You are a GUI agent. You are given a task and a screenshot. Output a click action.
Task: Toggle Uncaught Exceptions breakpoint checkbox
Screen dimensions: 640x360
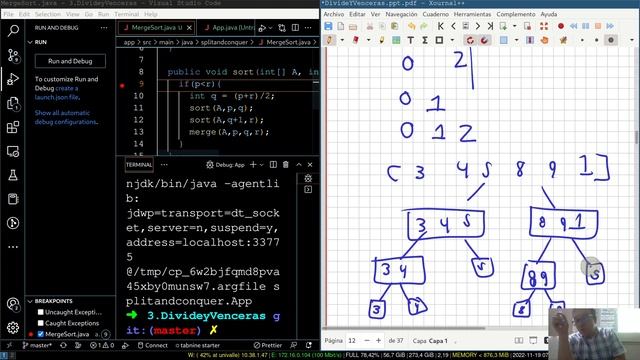(x=40, y=312)
